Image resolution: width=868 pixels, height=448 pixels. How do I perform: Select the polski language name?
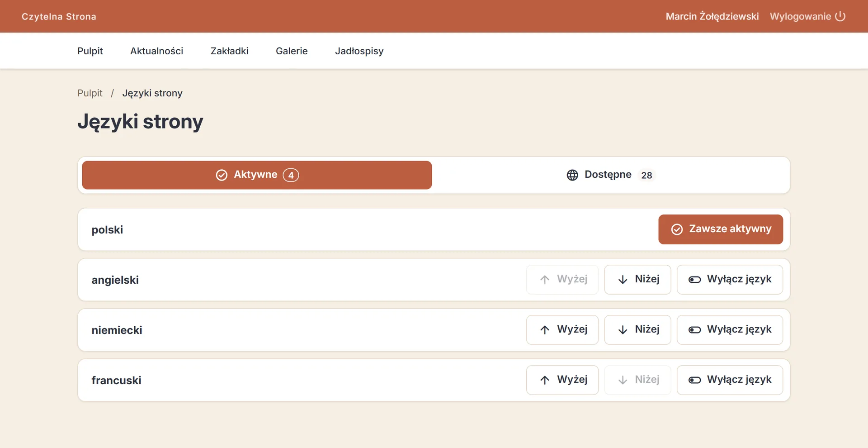point(107,230)
